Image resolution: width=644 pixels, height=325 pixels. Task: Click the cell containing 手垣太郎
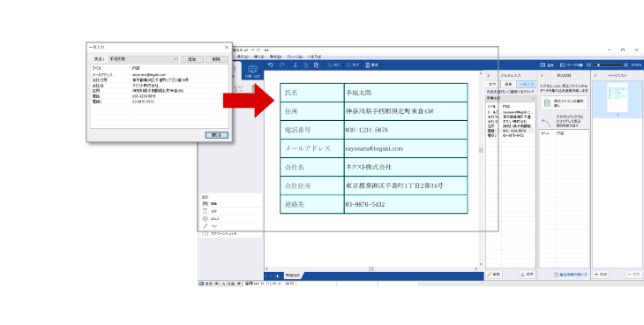(406, 93)
